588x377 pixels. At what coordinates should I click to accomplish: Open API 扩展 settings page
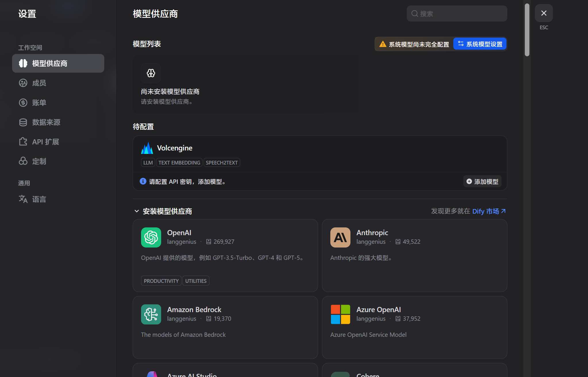pyautogui.click(x=45, y=142)
